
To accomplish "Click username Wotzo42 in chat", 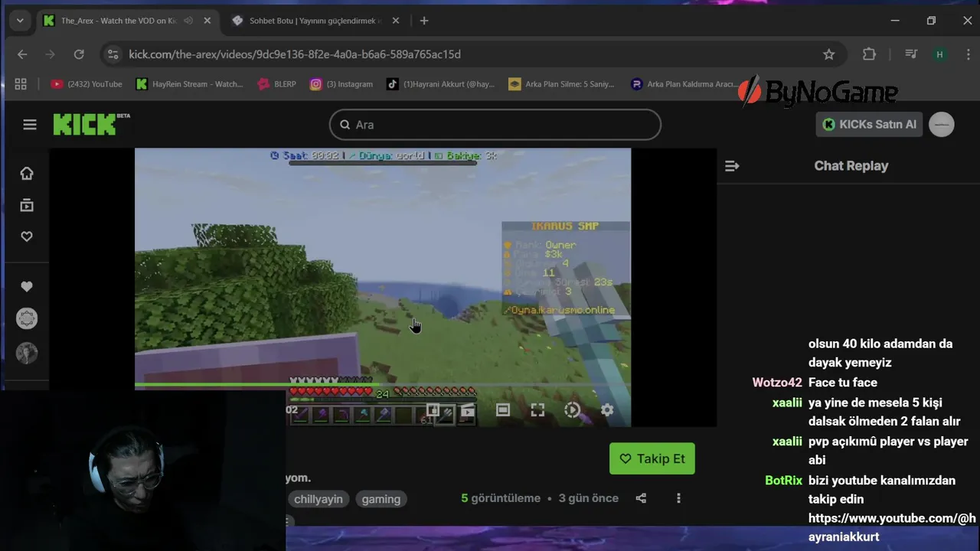I will 777,383.
